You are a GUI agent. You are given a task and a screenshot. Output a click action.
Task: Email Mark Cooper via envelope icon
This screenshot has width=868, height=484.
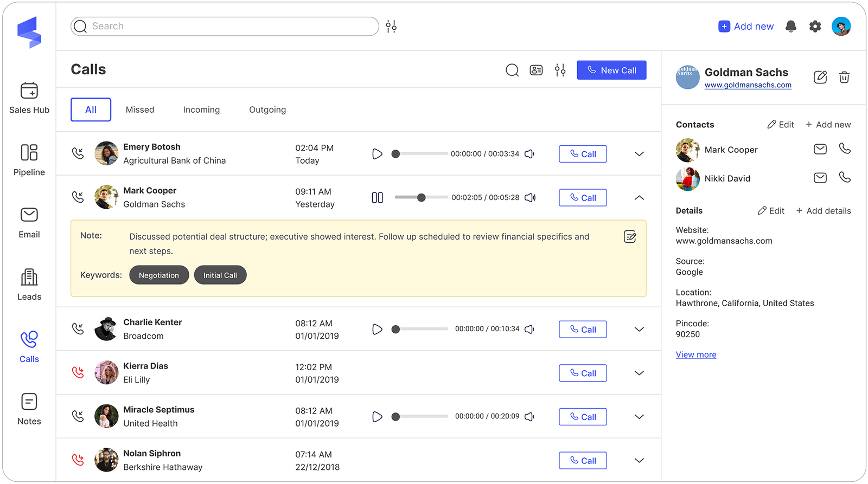point(820,149)
